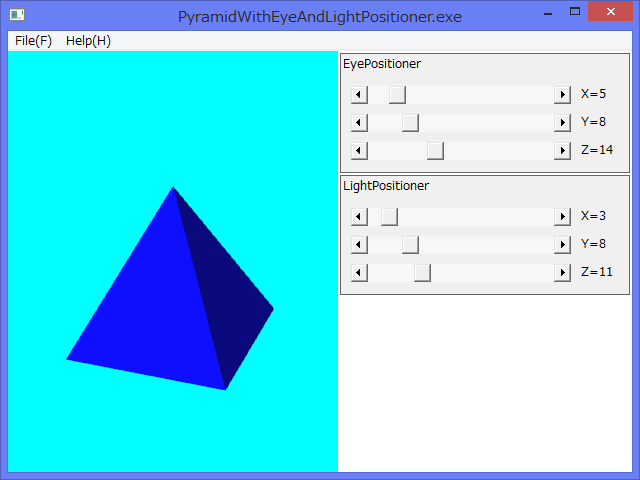Click right arrow of LightPositioner Z scrollbar

562,273
